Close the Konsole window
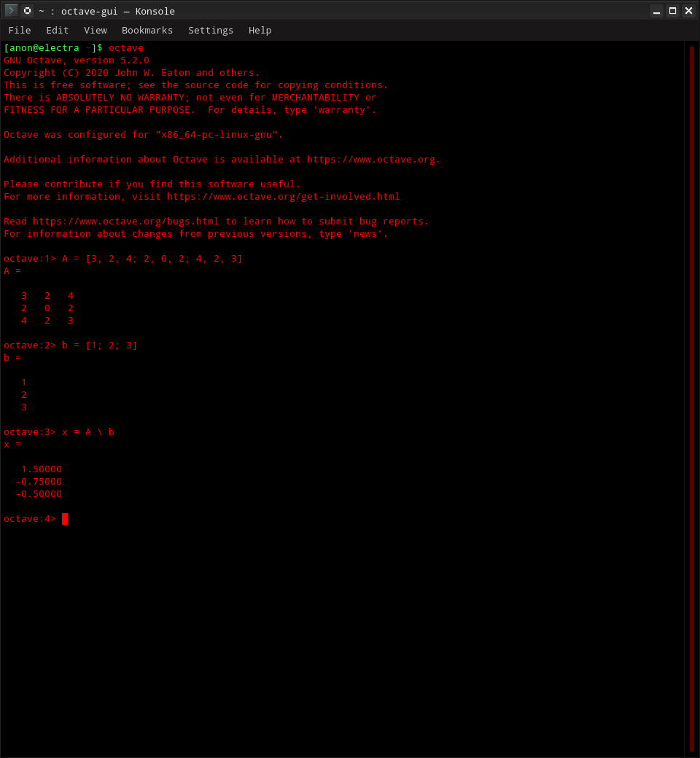Image resolution: width=700 pixels, height=758 pixels. pos(688,10)
